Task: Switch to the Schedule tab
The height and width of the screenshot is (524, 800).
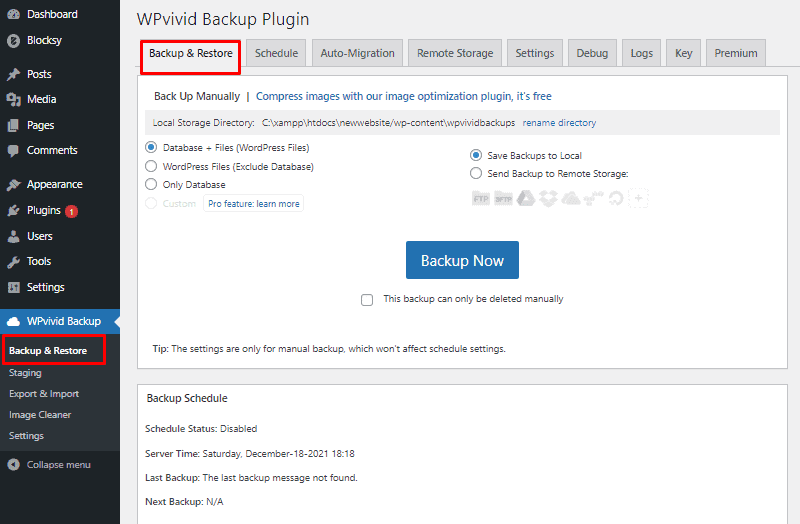Action: [x=276, y=53]
